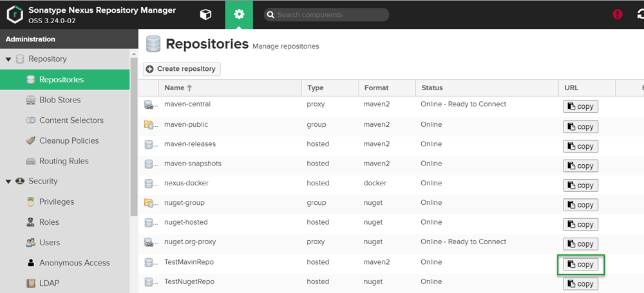Copy URL for TestMavinRepo
Screen dimensions: 644x293
tap(580, 264)
